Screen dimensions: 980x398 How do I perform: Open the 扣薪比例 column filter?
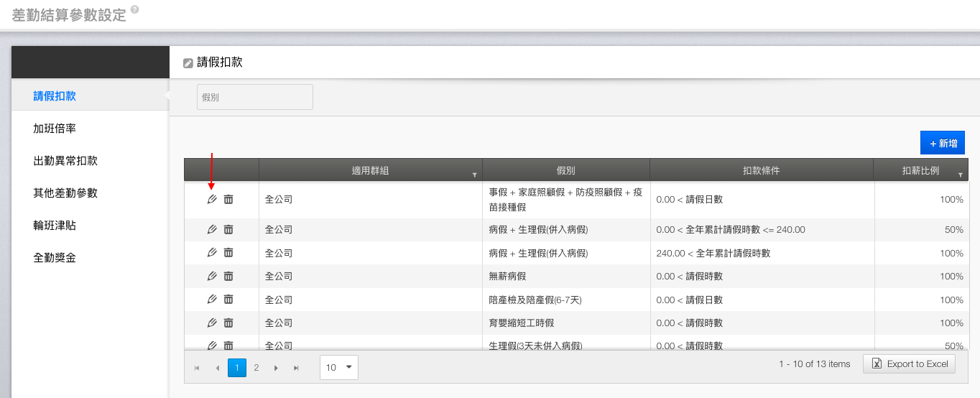960,175
